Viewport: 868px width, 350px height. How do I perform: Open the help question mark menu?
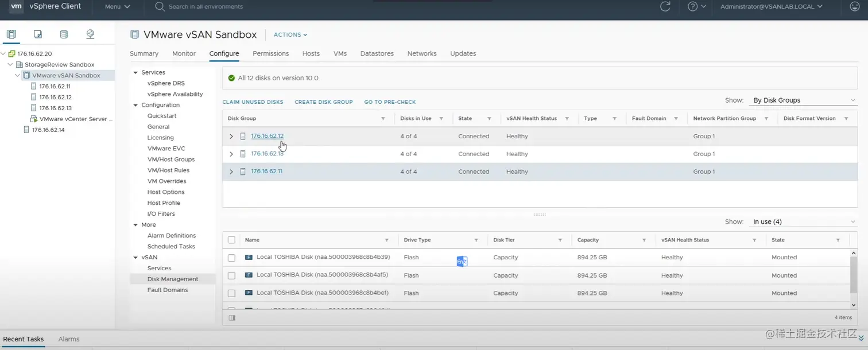pyautogui.click(x=696, y=6)
